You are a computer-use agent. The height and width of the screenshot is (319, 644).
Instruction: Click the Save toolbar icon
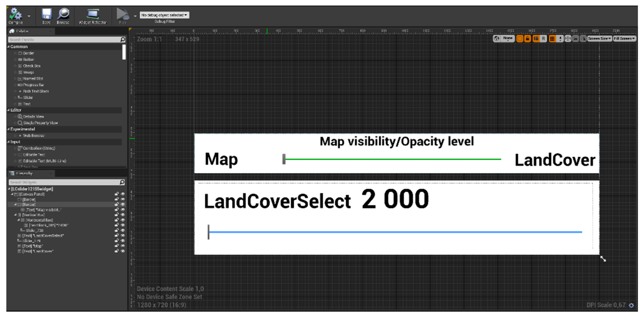tap(46, 14)
